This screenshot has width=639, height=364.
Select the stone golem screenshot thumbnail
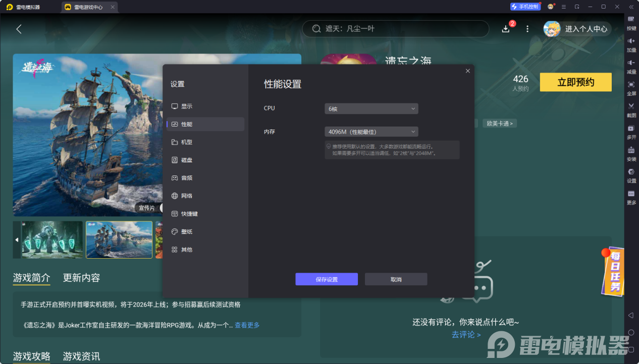pos(52,239)
